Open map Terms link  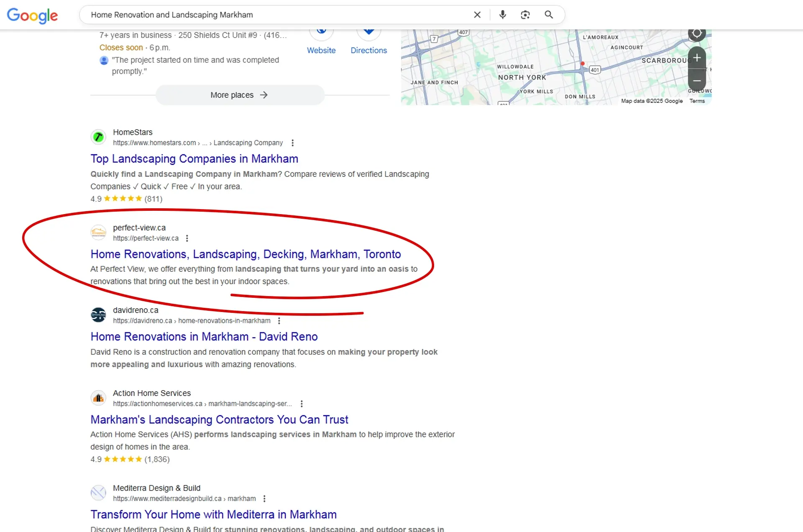click(697, 101)
